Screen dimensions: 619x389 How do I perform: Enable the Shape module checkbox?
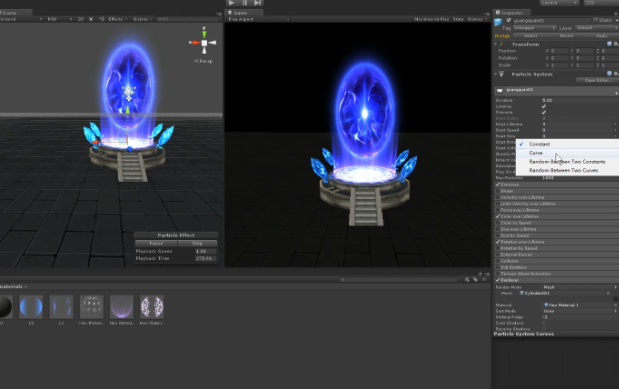(x=498, y=191)
